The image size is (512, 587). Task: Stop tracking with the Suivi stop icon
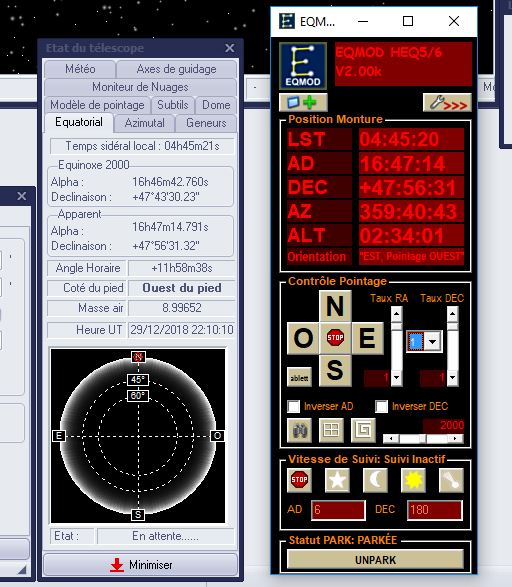299,480
